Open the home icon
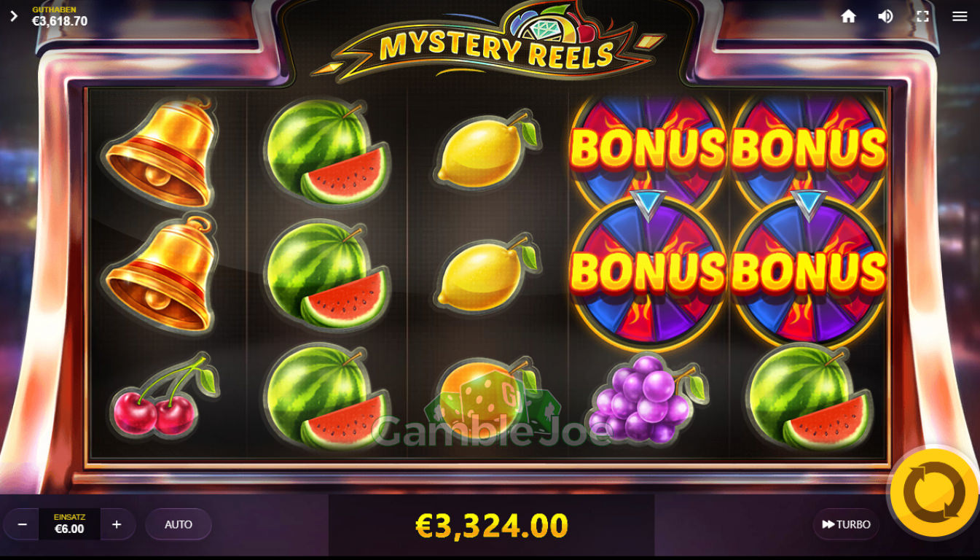 coord(848,16)
